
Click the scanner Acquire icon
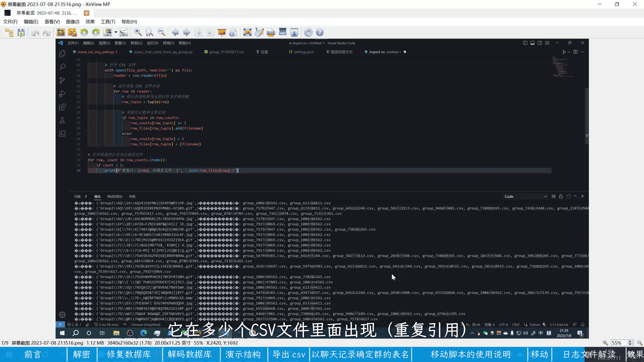283,32
